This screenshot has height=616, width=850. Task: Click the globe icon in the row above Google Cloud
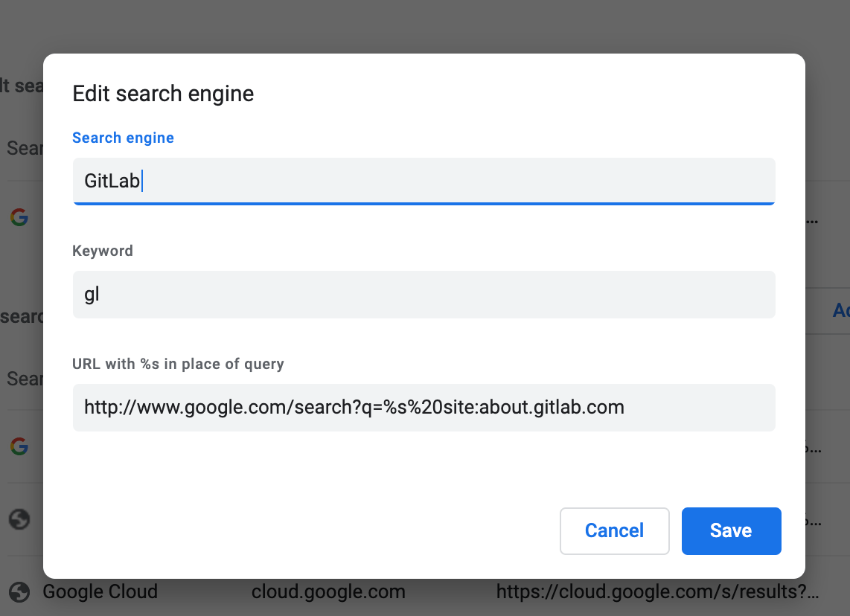[19, 519]
